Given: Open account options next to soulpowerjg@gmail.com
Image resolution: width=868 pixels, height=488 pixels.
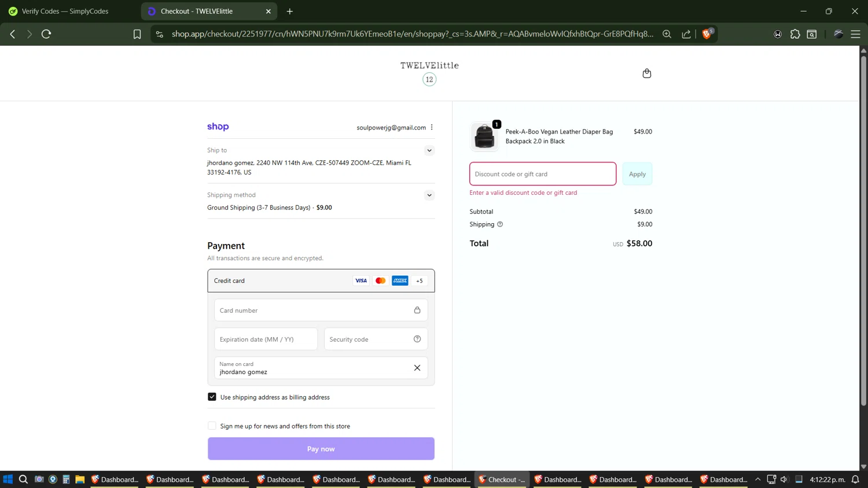Looking at the screenshot, I should click(432, 127).
